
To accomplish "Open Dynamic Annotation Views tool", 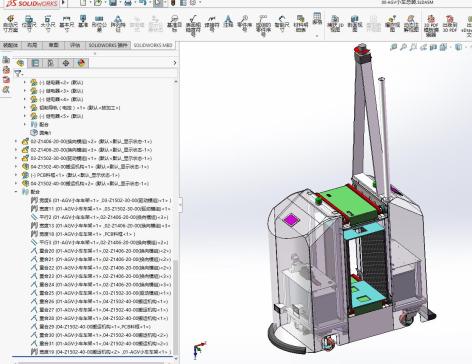I will [411, 23].
